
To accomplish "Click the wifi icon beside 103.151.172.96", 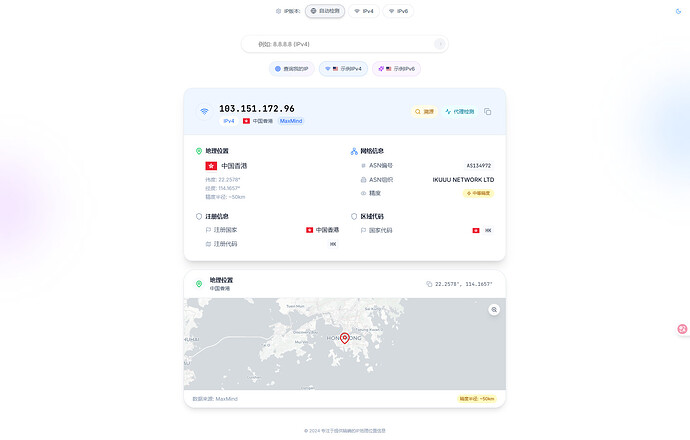I will [204, 112].
